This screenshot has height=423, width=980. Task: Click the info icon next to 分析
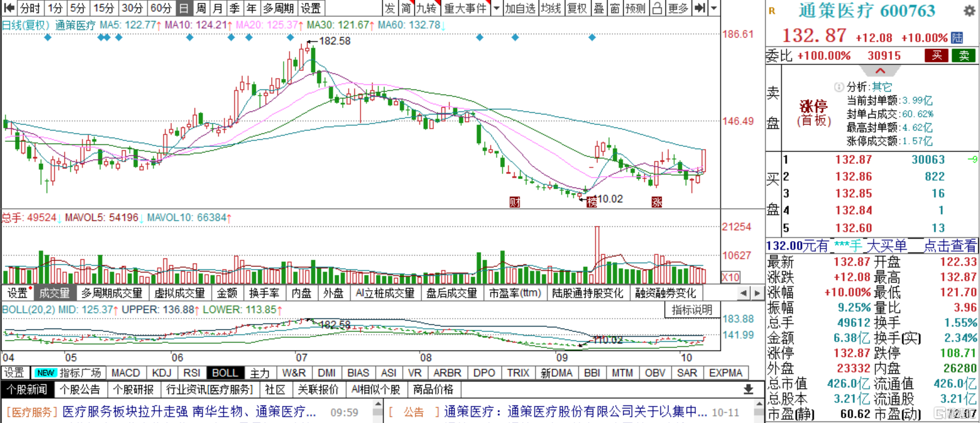tap(839, 87)
